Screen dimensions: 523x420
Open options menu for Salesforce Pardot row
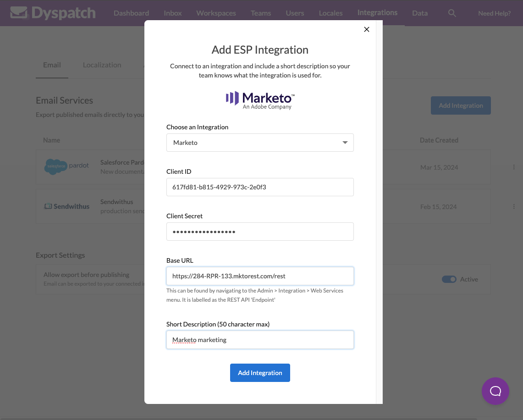[x=514, y=167]
